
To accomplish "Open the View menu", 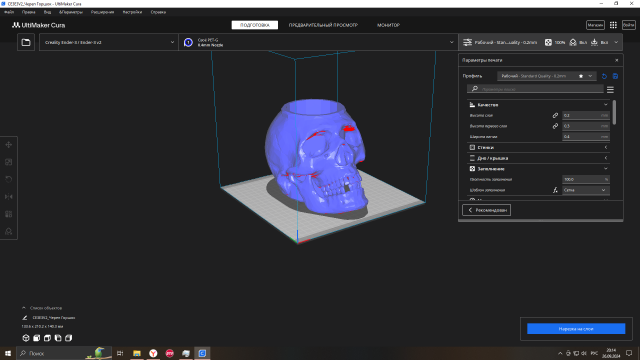I will click(x=47, y=12).
